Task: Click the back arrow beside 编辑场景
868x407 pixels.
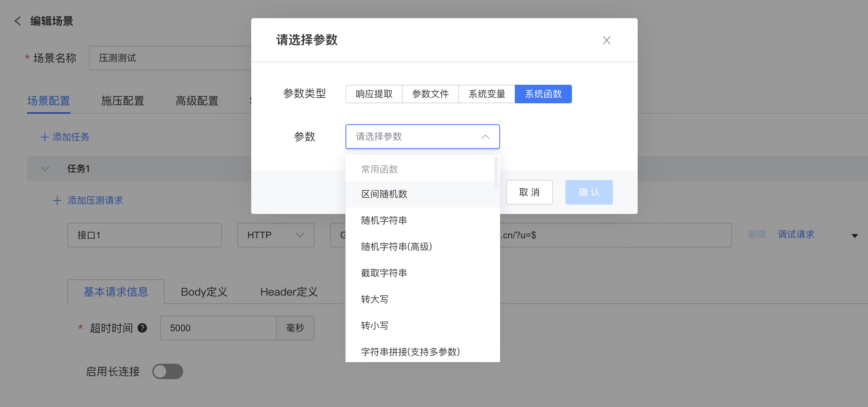Action: pyautogui.click(x=18, y=21)
